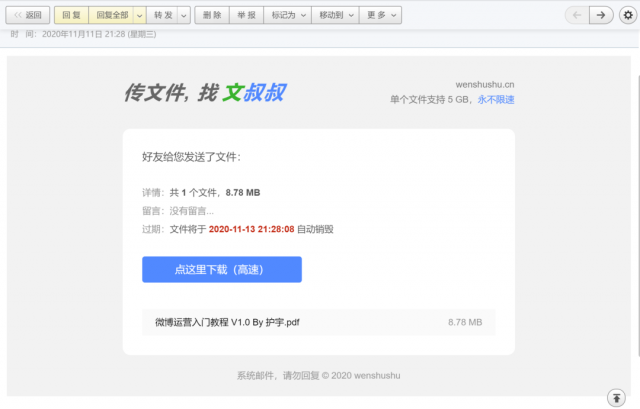Image resolution: width=640 pixels, height=409 pixels.
Task: Click the file 微博运营入门教程 V1.0 By 护宇.pdf
Action: [227, 322]
